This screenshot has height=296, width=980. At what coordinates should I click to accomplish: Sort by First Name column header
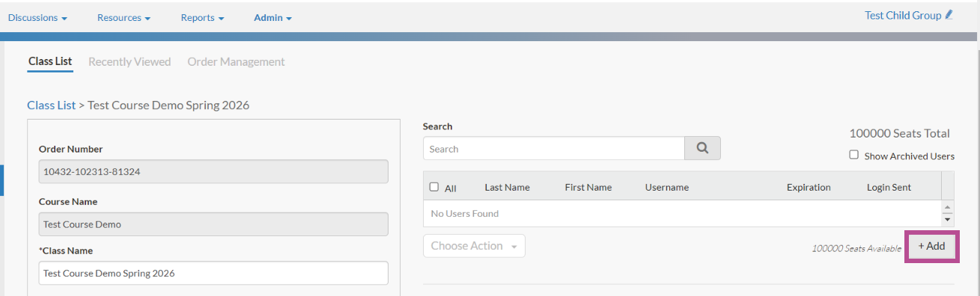click(588, 188)
